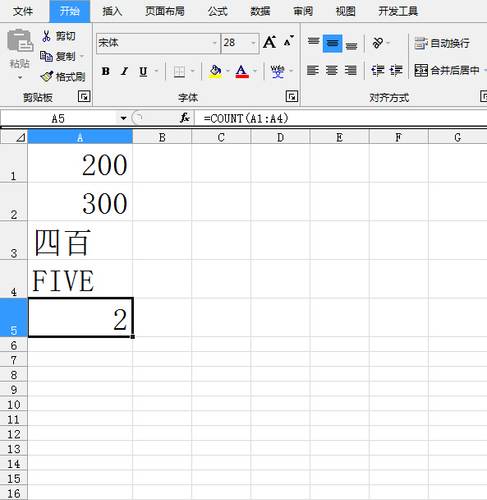Set bottom vertical alignment
Image resolution: width=487 pixels, height=500 pixels.
point(351,45)
